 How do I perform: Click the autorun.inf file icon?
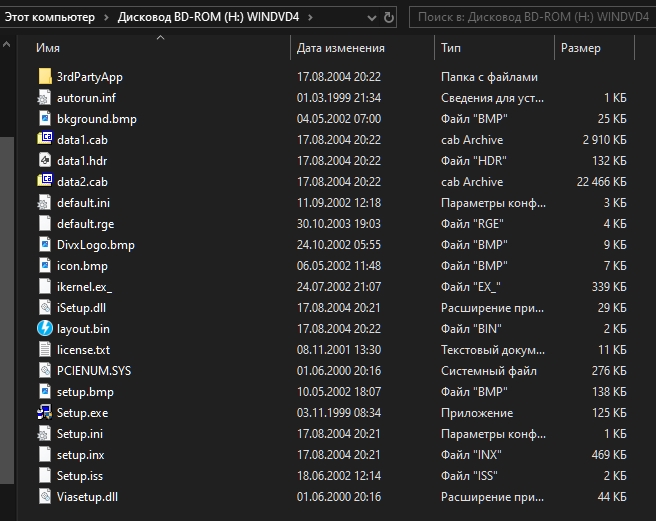pos(45,98)
